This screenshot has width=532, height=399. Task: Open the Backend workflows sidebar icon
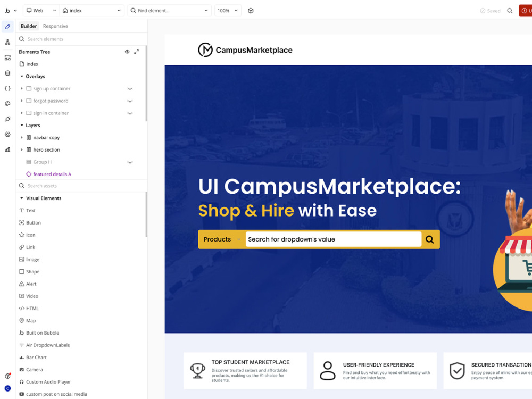[x=7, y=57]
